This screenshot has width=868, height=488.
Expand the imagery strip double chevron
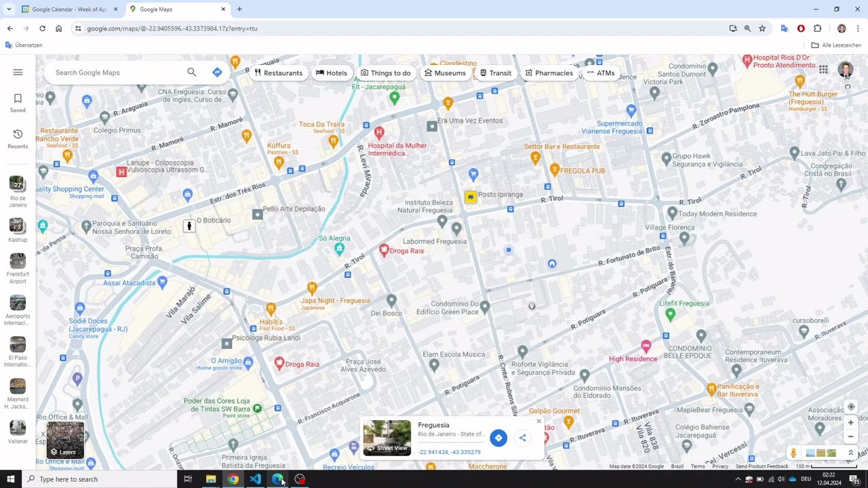coord(850,453)
